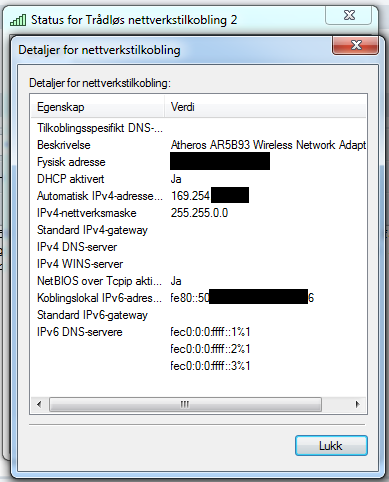Select the IPv4-nettverksmaske row
Screen dimensions: 389x482
pyautogui.click(x=199, y=213)
